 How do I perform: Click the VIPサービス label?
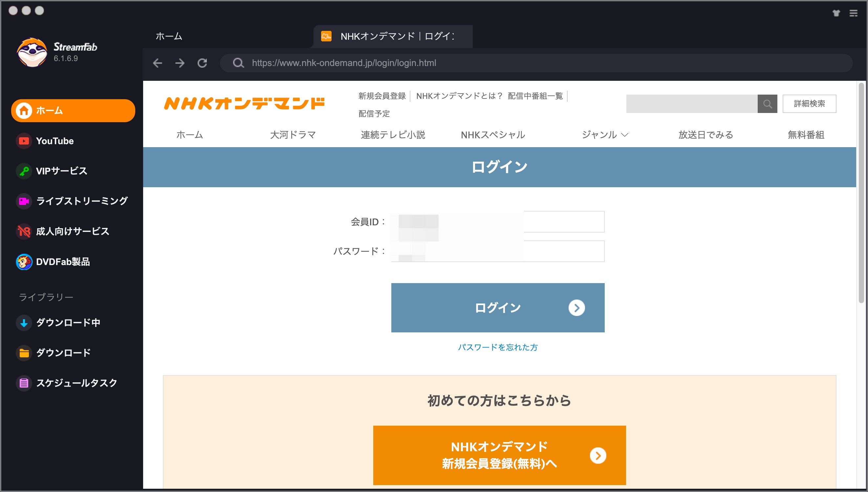point(62,171)
